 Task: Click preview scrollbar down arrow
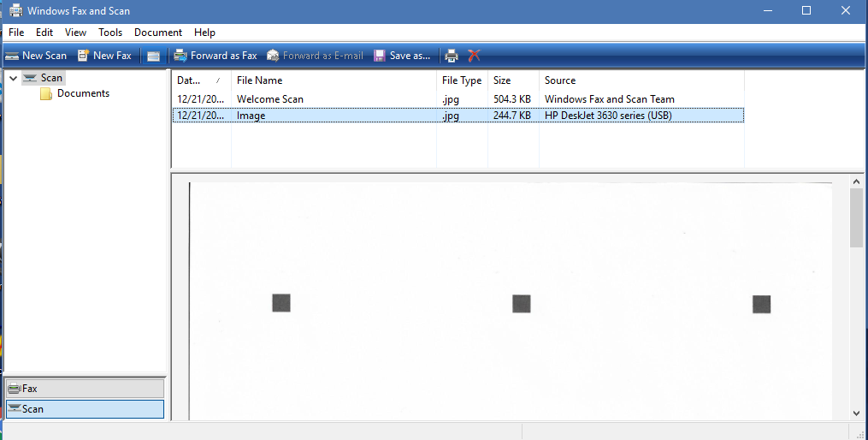pos(856,413)
